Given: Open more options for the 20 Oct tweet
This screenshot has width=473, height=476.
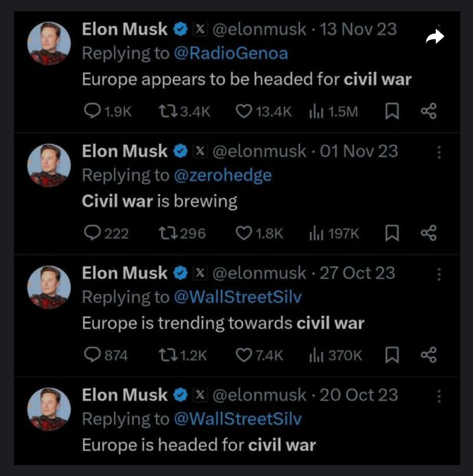Looking at the screenshot, I should click(438, 396).
